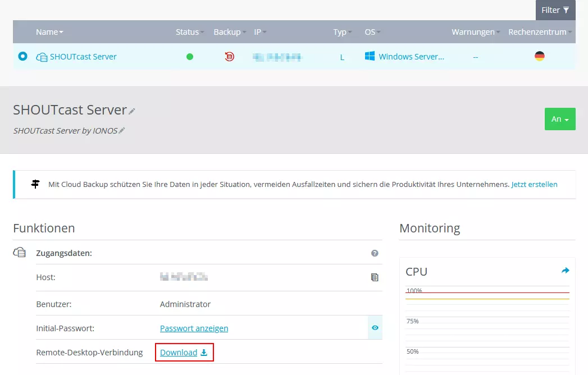The image size is (588, 375).
Task: Click the blurred IP address in the server row
Action: [277, 57]
